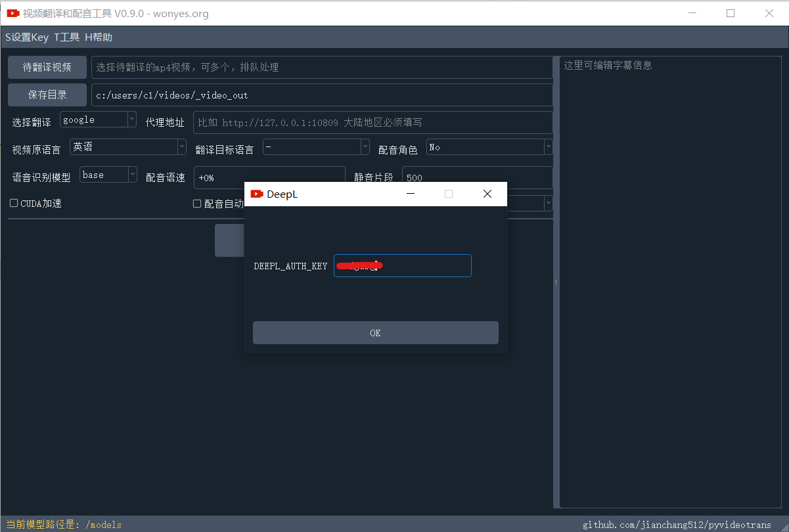Open the T工具 menu

pos(66,37)
